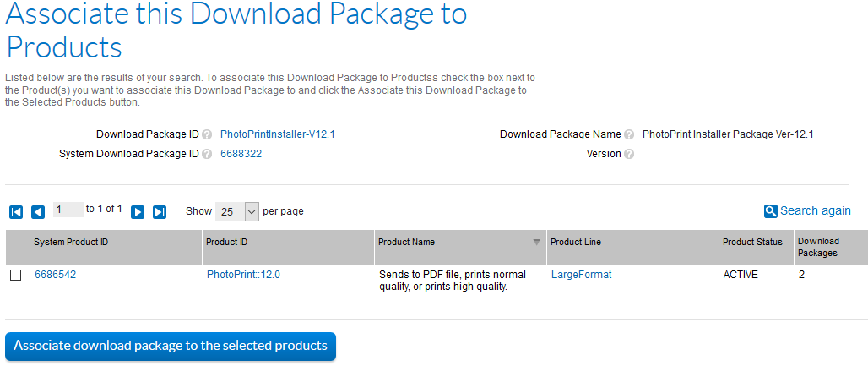This screenshot has height=366, width=868.
Task: Click help icon beside System Download Package ID
Action: 207,154
